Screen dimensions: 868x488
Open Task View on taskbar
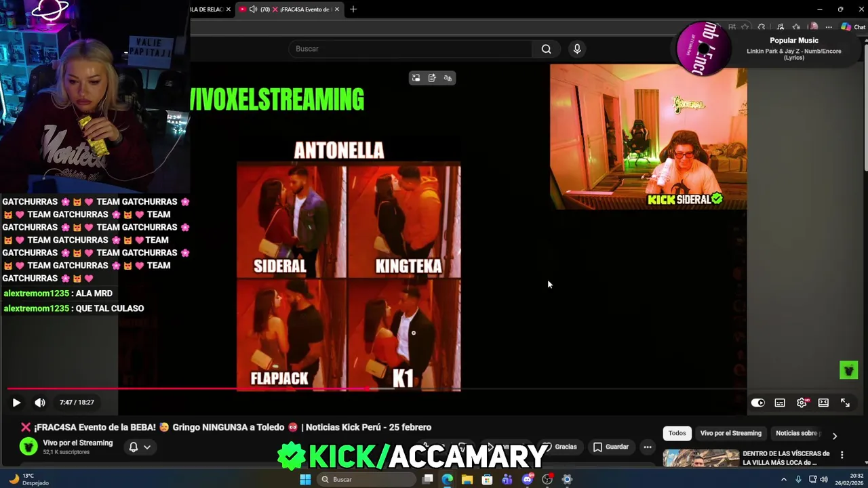click(427, 479)
